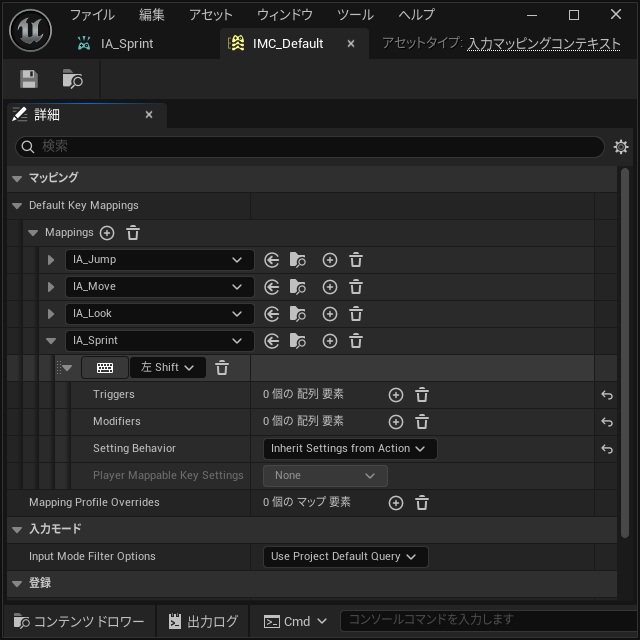
Task: Use selected asset for the IA_Move row
Action: pyautogui.click(x=271, y=287)
